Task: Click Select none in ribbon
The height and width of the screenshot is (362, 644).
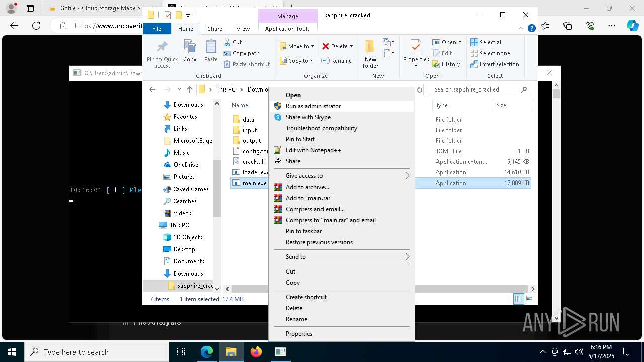Action: [x=490, y=53]
